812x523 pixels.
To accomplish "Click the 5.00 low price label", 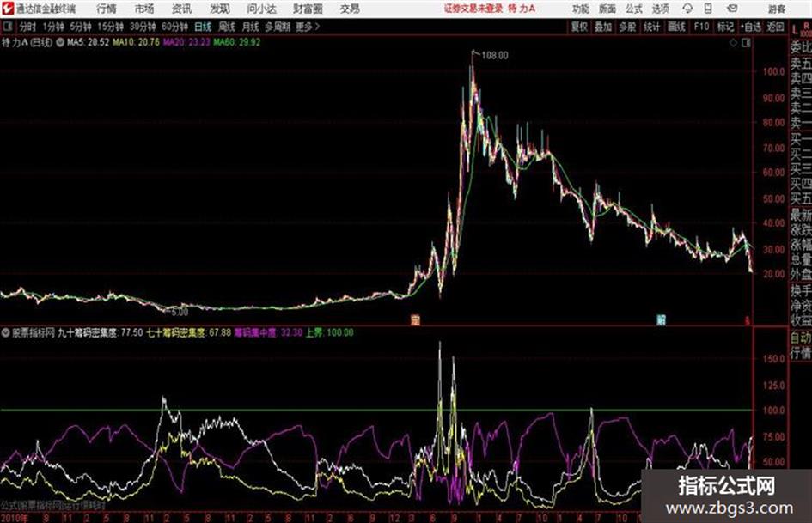I will pyautogui.click(x=180, y=312).
